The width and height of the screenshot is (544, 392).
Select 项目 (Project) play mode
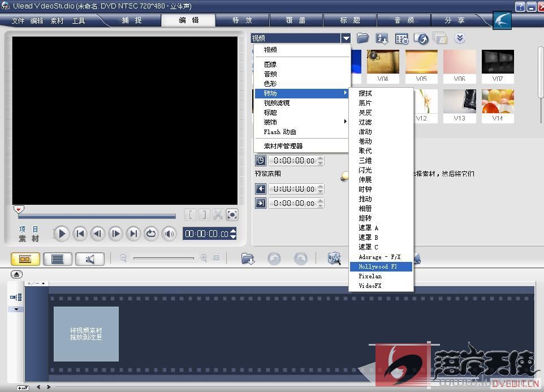coord(29,229)
